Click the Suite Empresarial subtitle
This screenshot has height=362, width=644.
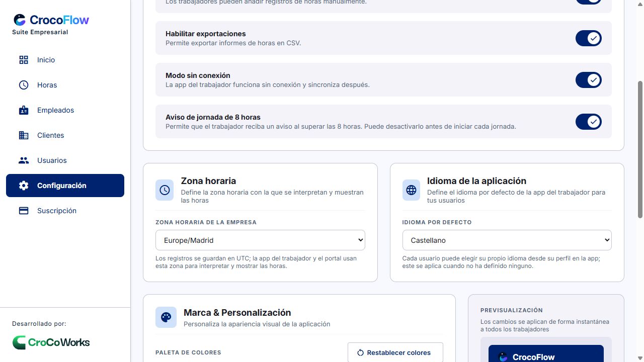pyautogui.click(x=40, y=32)
